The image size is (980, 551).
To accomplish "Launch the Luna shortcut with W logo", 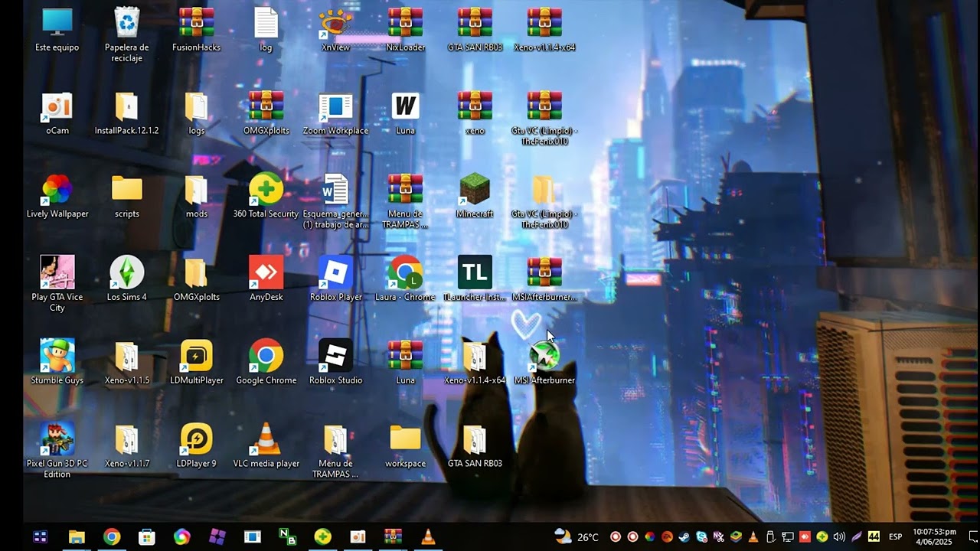I will point(406,112).
